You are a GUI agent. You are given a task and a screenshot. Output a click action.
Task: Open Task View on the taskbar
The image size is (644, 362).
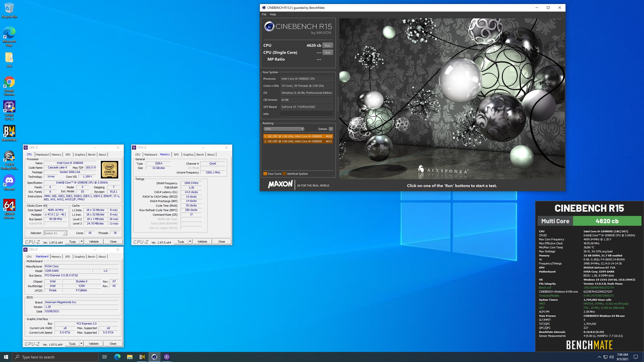pyautogui.click(x=105, y=357)
